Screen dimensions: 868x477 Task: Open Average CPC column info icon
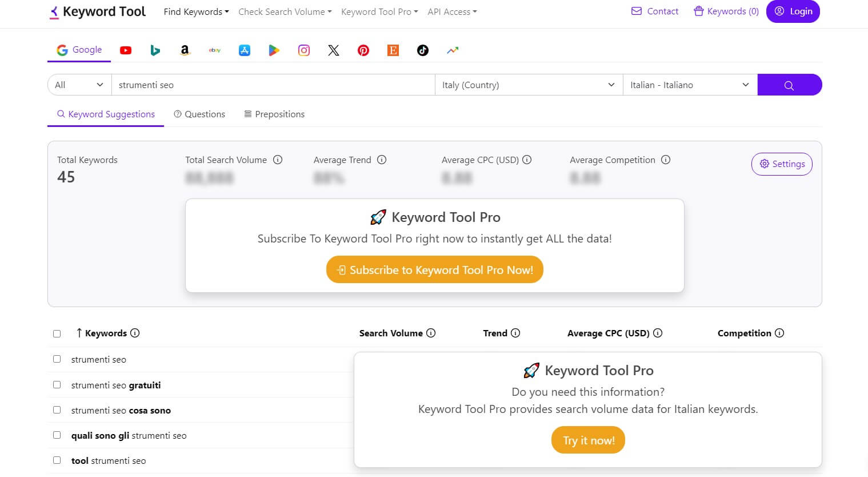point(658,333)
